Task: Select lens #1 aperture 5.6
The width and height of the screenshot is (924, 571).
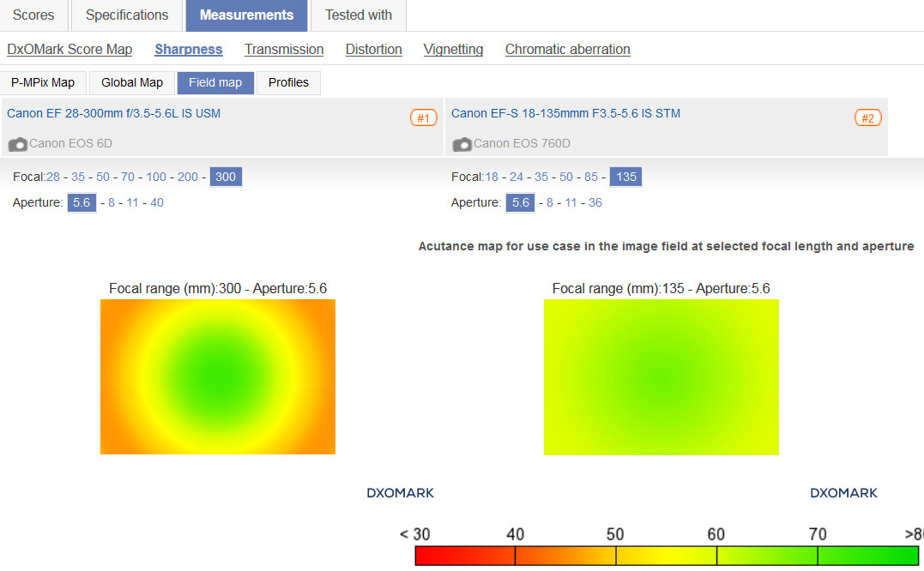Action: [x=82, y=202]
